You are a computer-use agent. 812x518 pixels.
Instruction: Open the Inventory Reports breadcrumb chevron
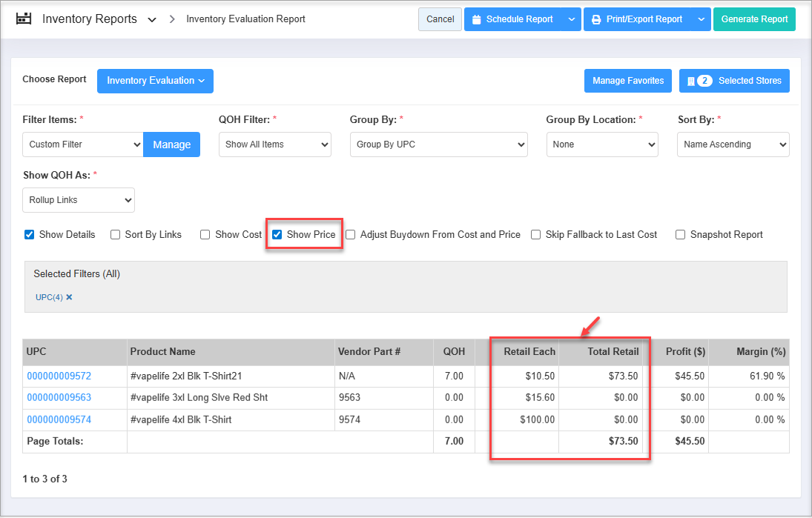pos(152,20)
